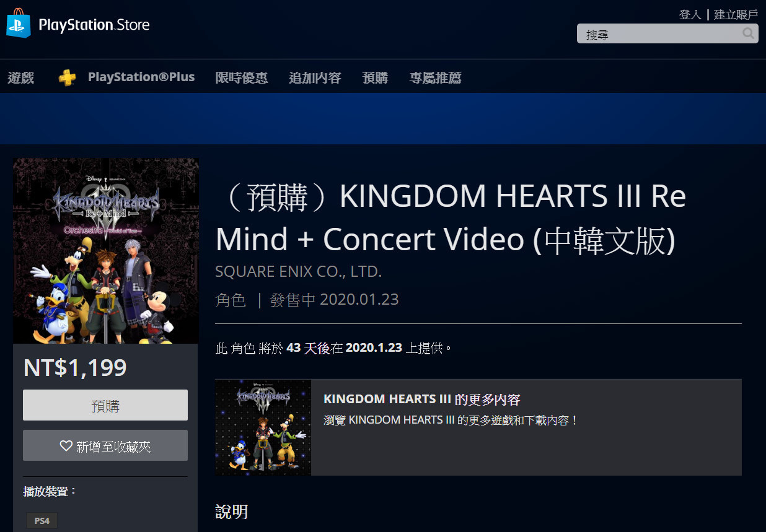The height and width of the screenshot is (532, 766).
Task: Click the 新增至收藏夾 wishlist button
Action: click(x=105, y=445)
